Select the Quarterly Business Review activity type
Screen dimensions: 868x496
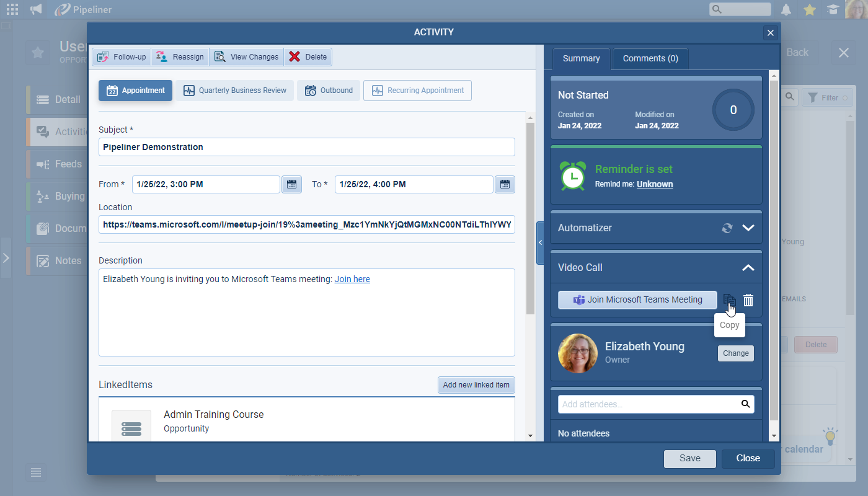point(234,91)
